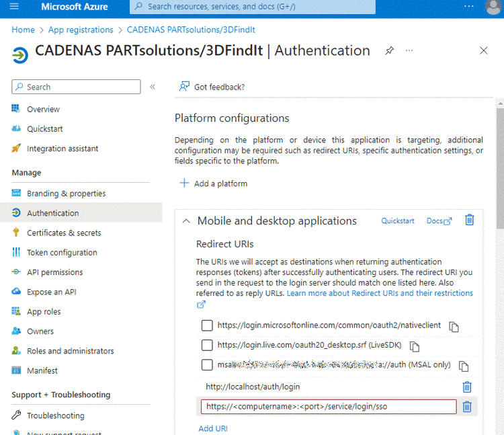Click the plus icon to add a platform
This screenshot has height=435, width=504.
click(x=184, y=184)
